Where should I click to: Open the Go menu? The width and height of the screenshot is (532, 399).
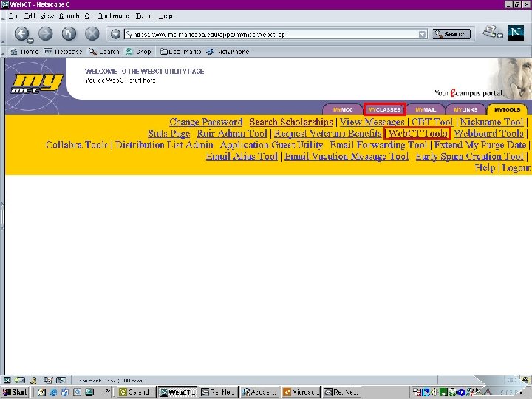tap(89, 16)
